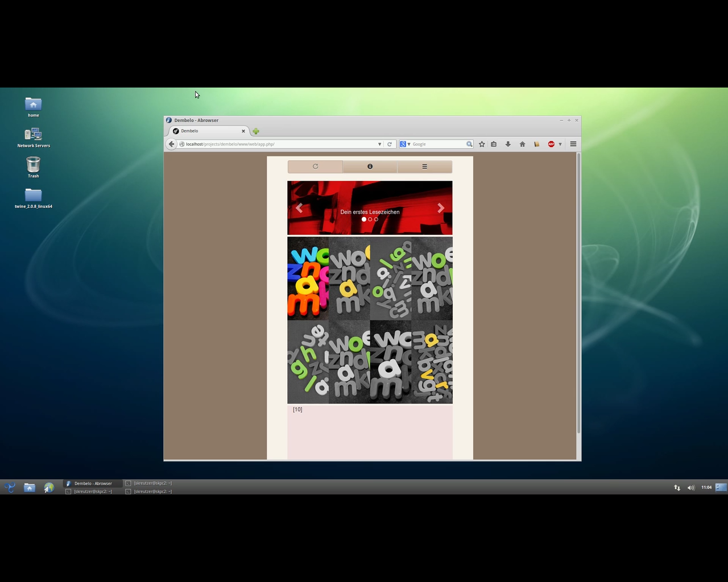Open a new tab with plus button

256,131
